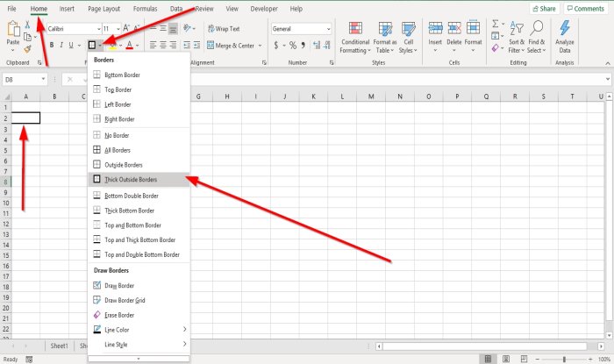Click the Percent style icon
This screenshot has width=614, height=364.
pyautogui.click(x=292, y=46)
